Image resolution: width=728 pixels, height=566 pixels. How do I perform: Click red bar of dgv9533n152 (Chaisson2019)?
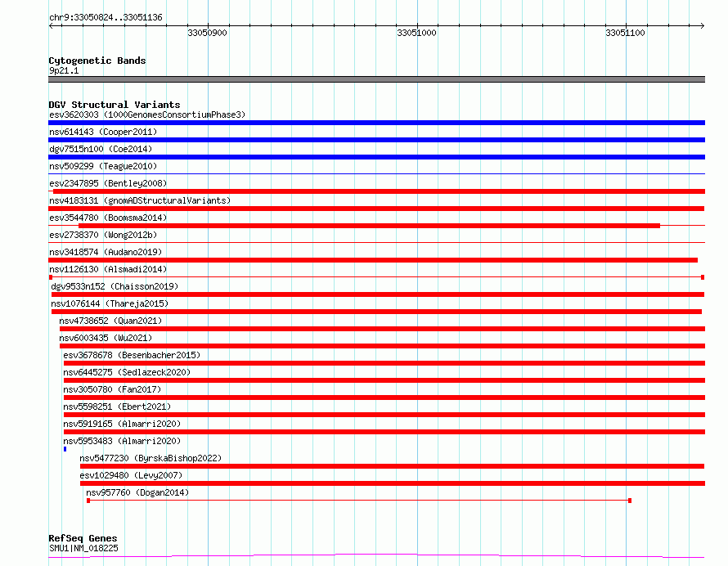coord(378,294)
